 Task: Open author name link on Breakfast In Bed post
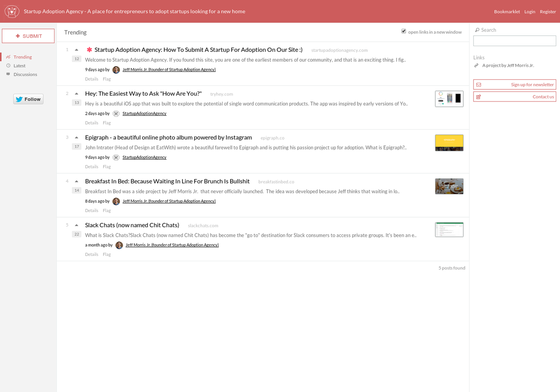coord(169,201)
